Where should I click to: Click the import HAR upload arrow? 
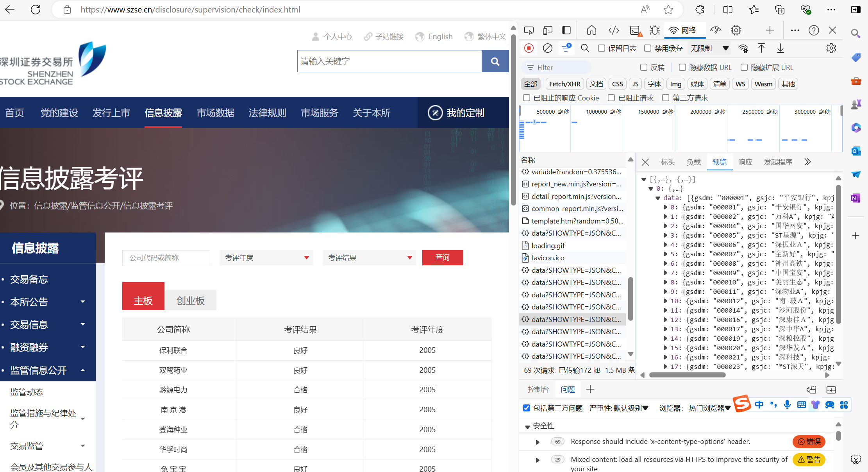click(x=761, y=48)
